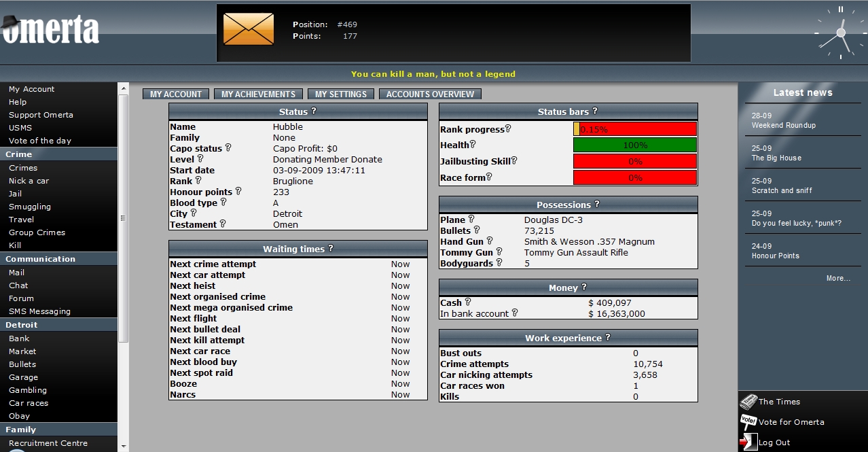Open Weekend Roundup news item
This screenshot has width=868, height=452.
coord(783,125)
